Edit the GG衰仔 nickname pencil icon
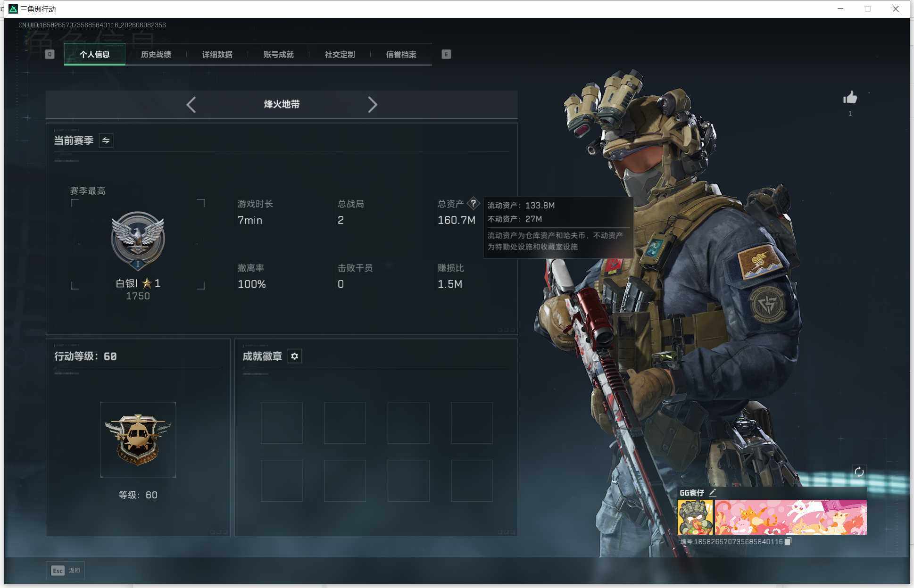Image resolution: width=914 pixels, height=588 pixels. [713, 493]
